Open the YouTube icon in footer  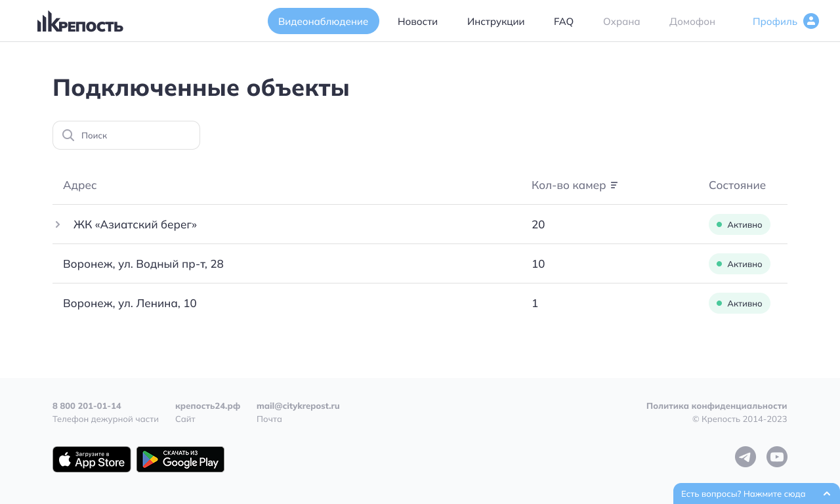coord(777,457)
